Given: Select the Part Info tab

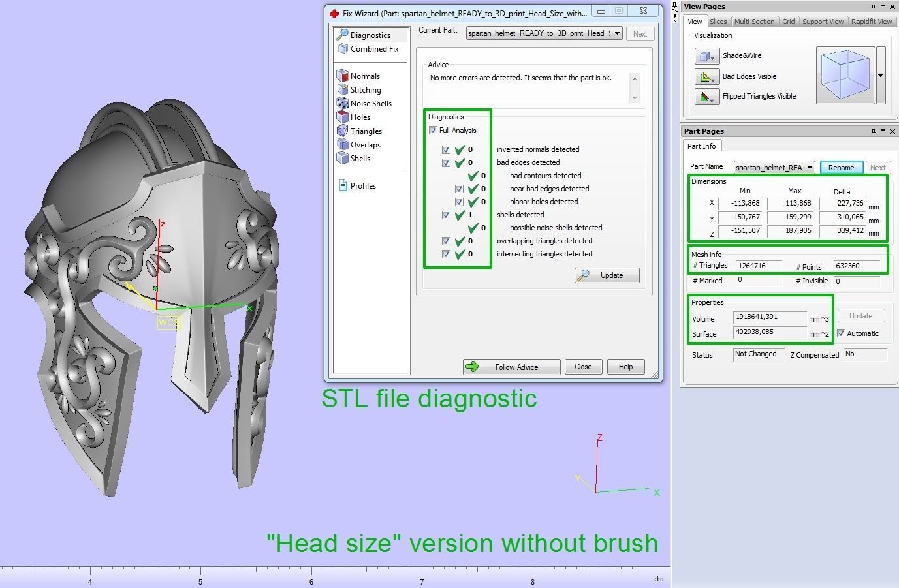Looking at the screenshot, I should [x=702, y=146].
